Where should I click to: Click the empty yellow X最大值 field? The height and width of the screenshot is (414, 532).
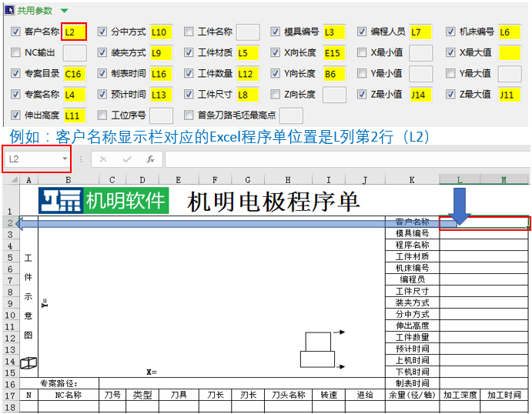[x=510, y=53]
